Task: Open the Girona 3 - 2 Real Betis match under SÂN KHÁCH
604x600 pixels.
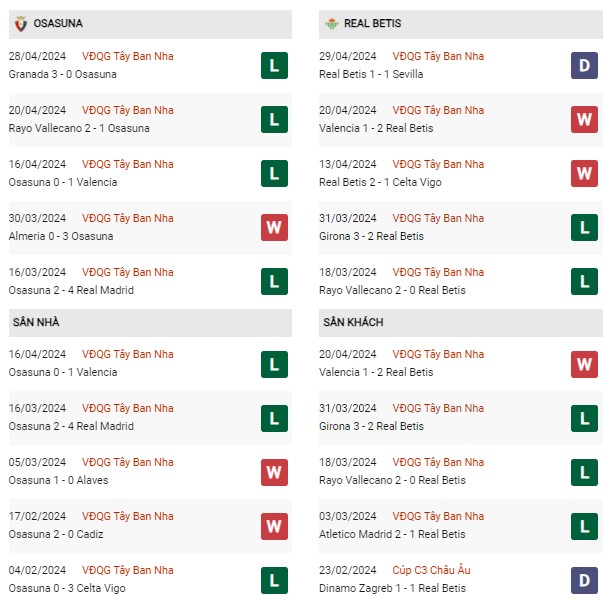Action: pos(372,426)
